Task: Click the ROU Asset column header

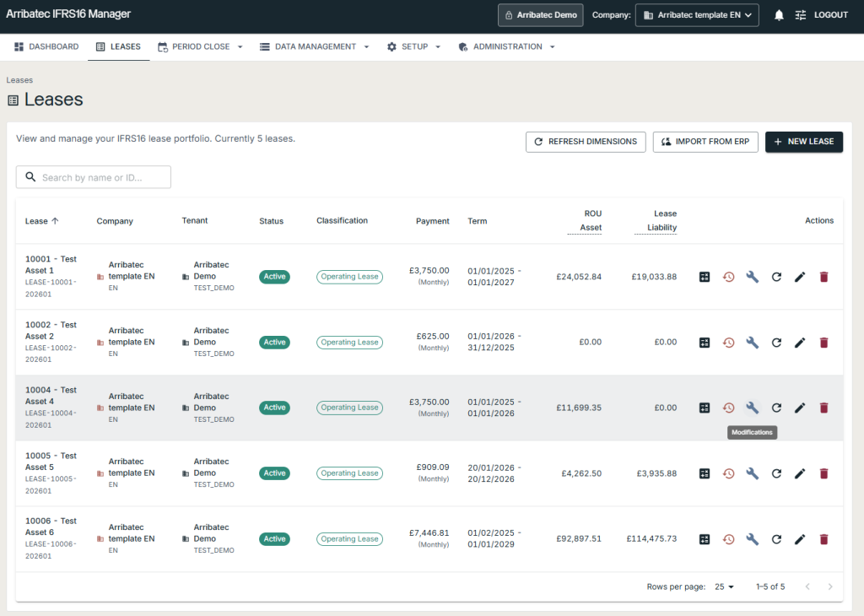Action: point(585,220)
